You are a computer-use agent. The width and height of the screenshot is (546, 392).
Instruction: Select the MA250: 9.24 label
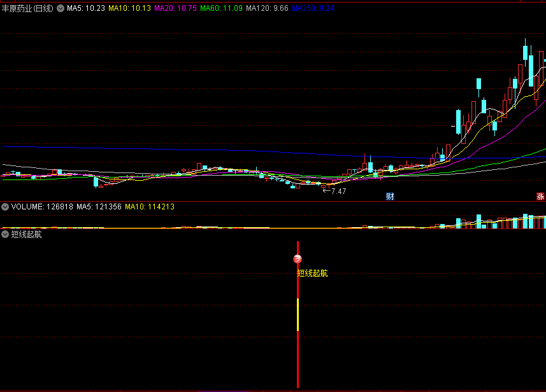click(x=313, y=8)
